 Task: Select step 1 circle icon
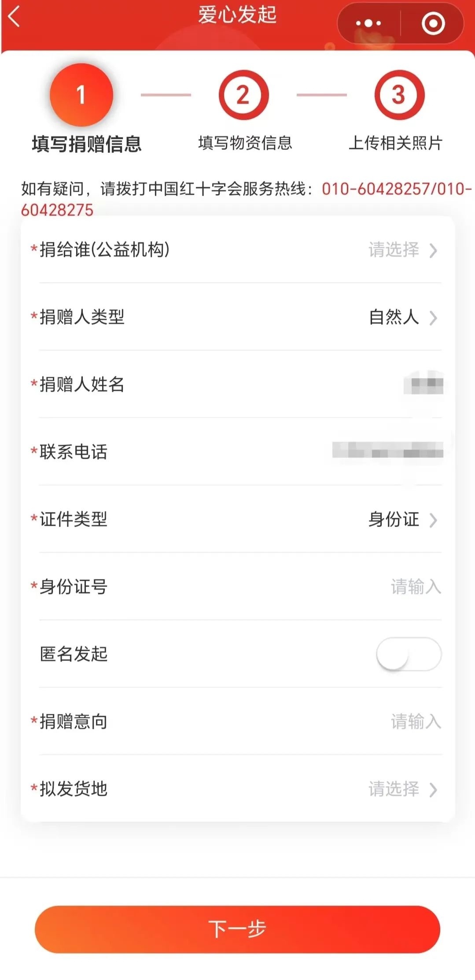click(x=81, y=95)
